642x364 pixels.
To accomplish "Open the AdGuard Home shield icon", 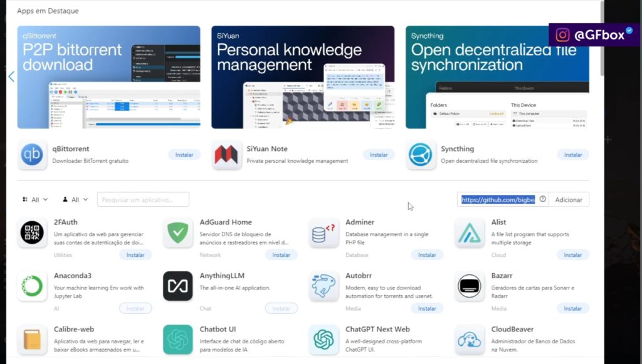I will [x=178, y=233].
